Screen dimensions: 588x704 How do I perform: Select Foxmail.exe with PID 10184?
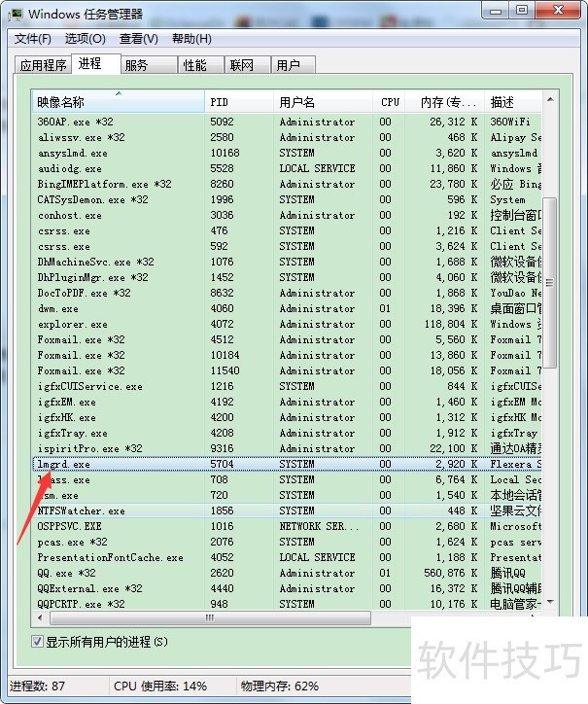coord(287,355)
